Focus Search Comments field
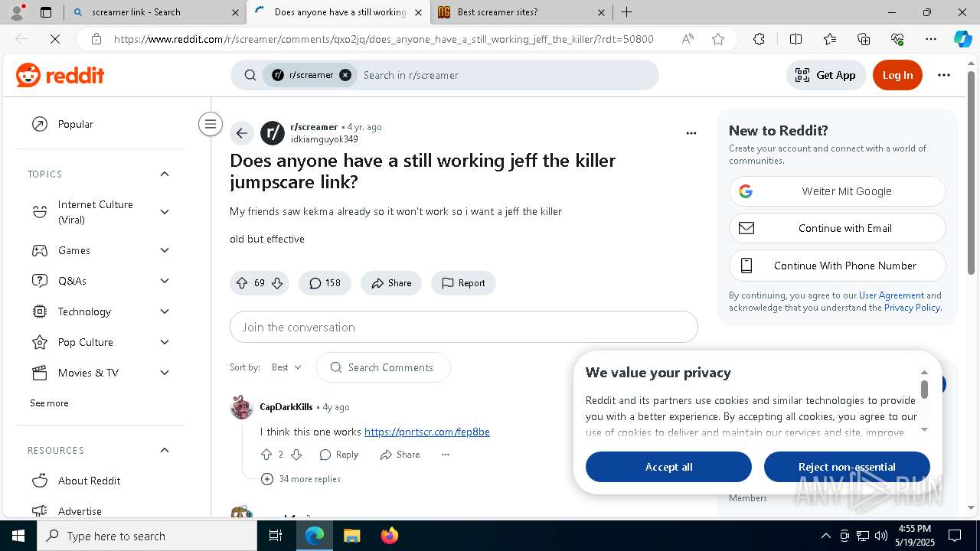The width and height of the screenshot is (980, 551). (383, 367)
